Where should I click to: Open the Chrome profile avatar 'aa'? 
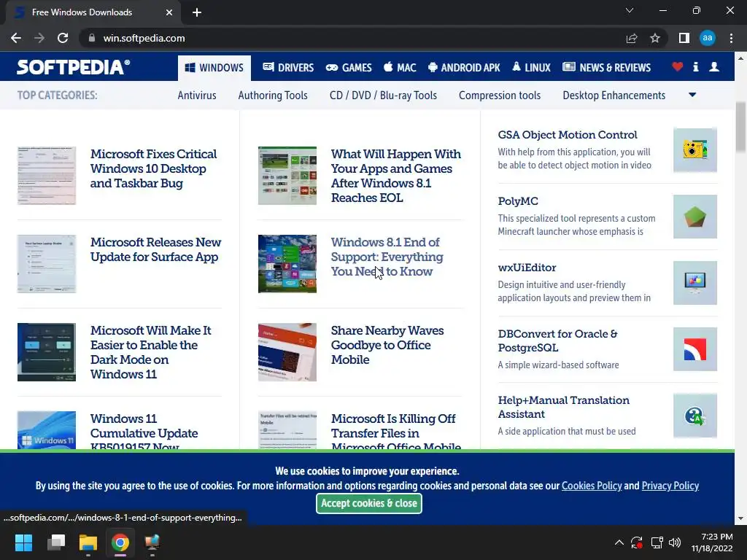(708, 38)
